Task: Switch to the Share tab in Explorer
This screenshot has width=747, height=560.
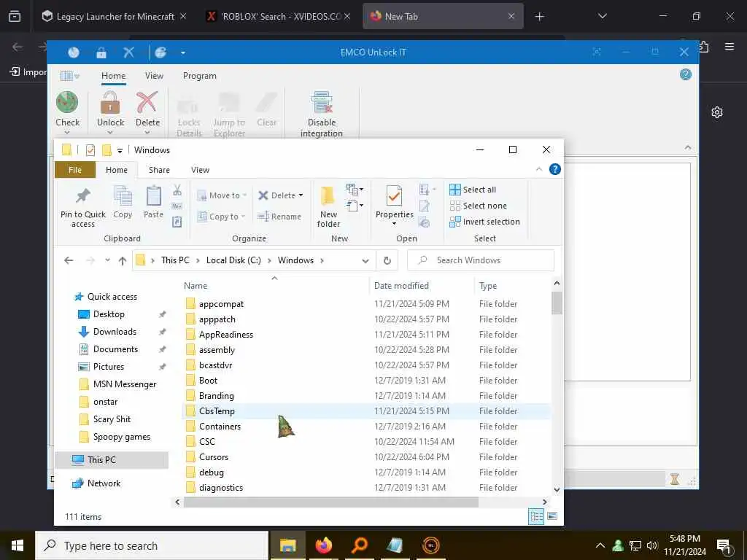Action: point(159,170)
